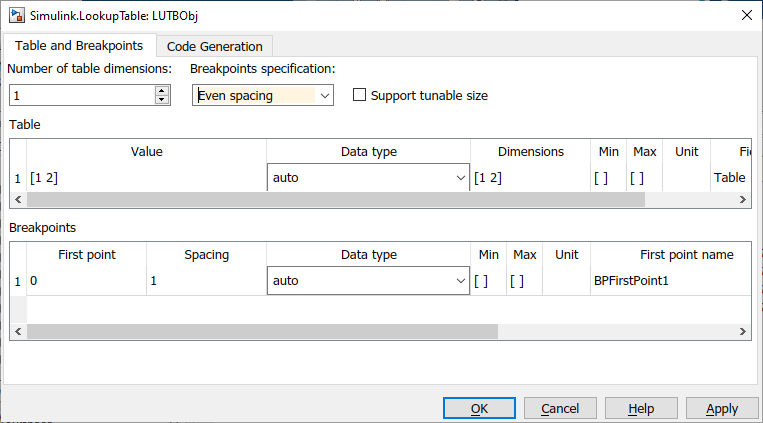Click the Simulink window title bar icon

click(17, 14)
